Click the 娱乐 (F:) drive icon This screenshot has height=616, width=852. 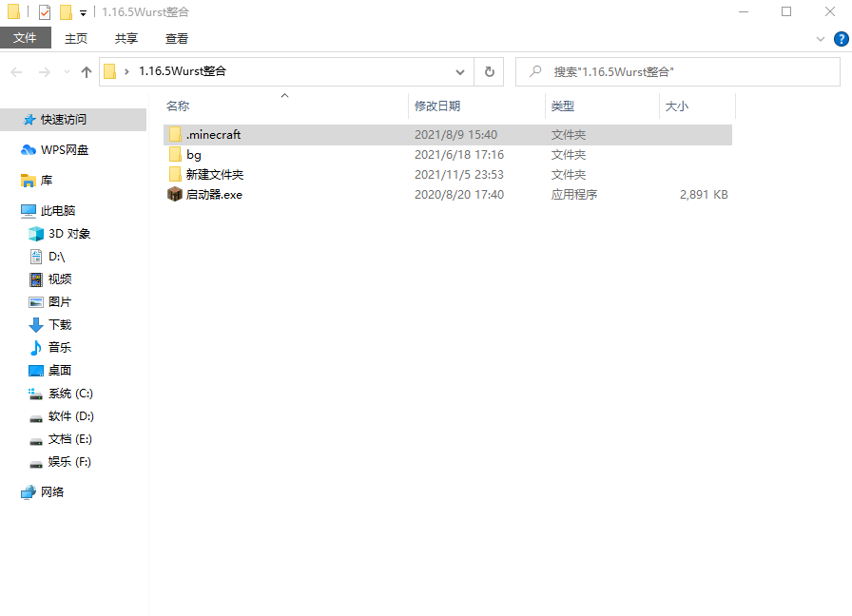coord(36,464)
